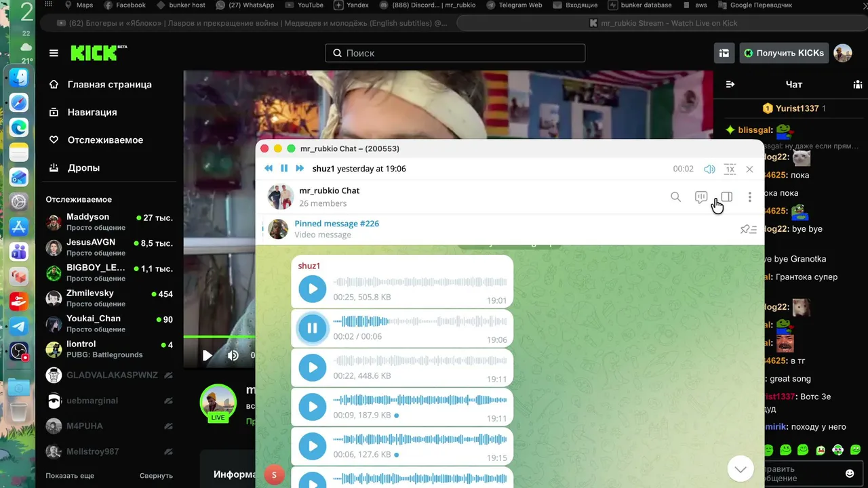Screen dimensions: 868x488
Task: Play the 00:06, 127.6 KB voice message
Action: click(313, 447)
